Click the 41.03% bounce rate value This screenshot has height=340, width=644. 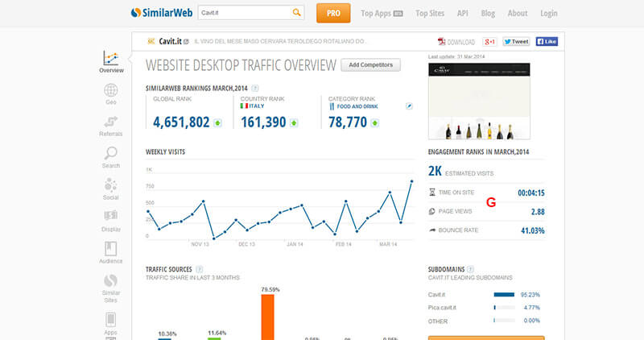pos(533,230)
